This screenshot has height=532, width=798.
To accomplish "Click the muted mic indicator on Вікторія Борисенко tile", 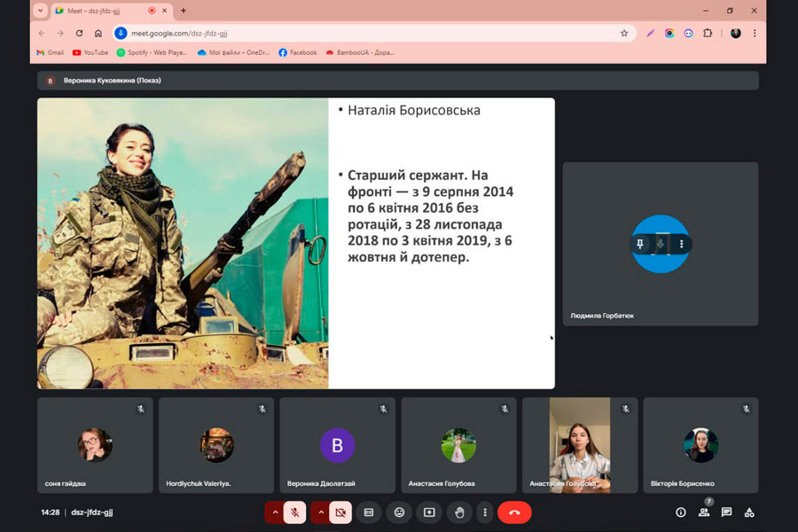I will (x=747, y=409).
